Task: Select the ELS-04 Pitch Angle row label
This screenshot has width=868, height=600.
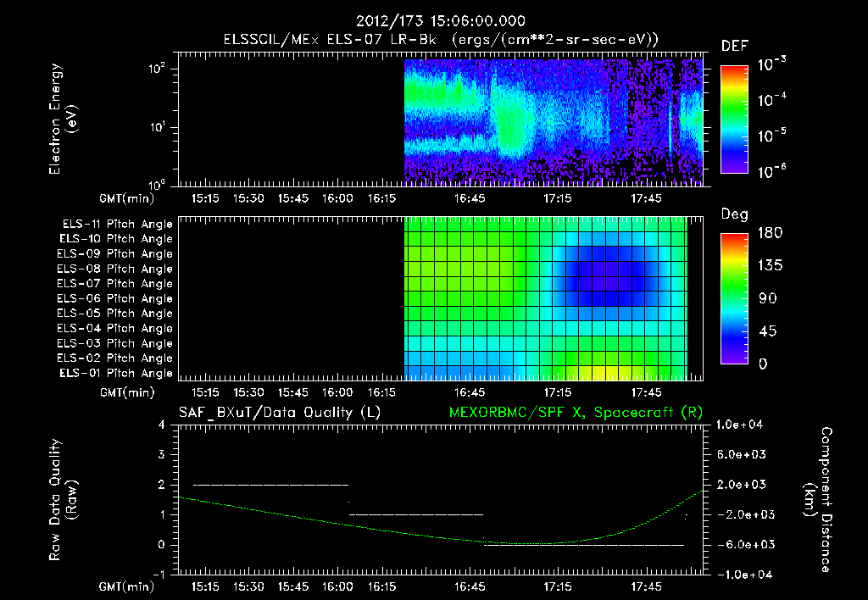Action: tap(114, 328)
